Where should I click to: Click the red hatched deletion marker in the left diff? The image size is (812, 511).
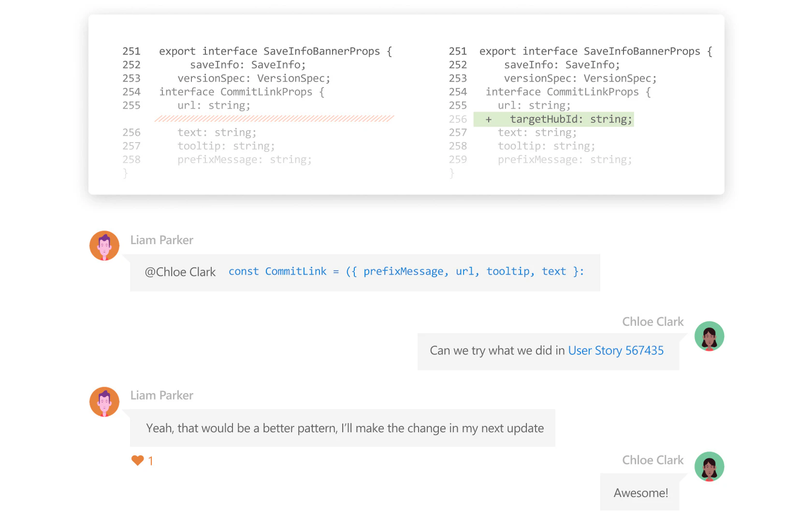point(274,118)
